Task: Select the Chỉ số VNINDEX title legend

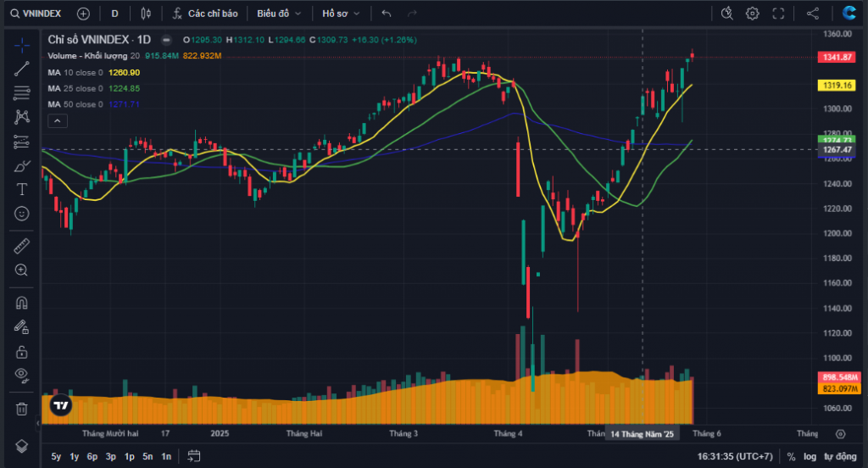Action: point(99,40)
